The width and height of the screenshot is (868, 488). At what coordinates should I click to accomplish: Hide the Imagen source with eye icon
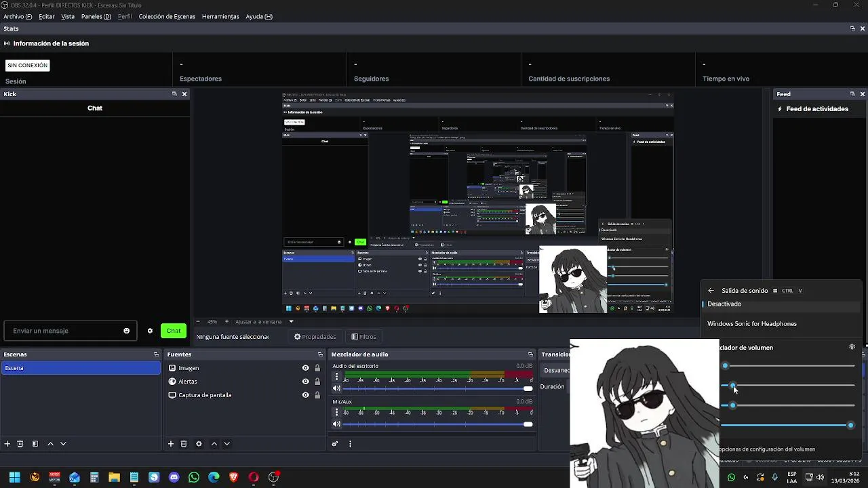click(305, 368)
